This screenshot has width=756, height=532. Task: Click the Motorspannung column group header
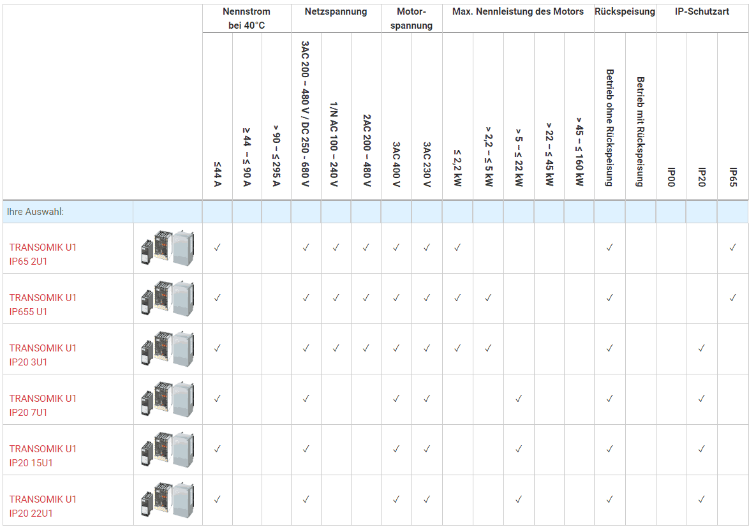pos(411,18)
